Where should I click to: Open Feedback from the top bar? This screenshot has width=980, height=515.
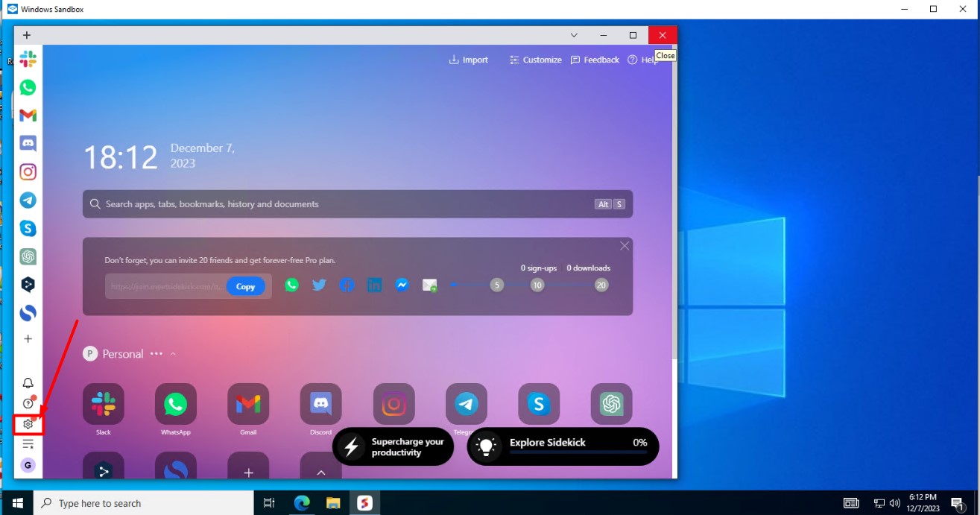pyautogui.click(x=595, y=60)
